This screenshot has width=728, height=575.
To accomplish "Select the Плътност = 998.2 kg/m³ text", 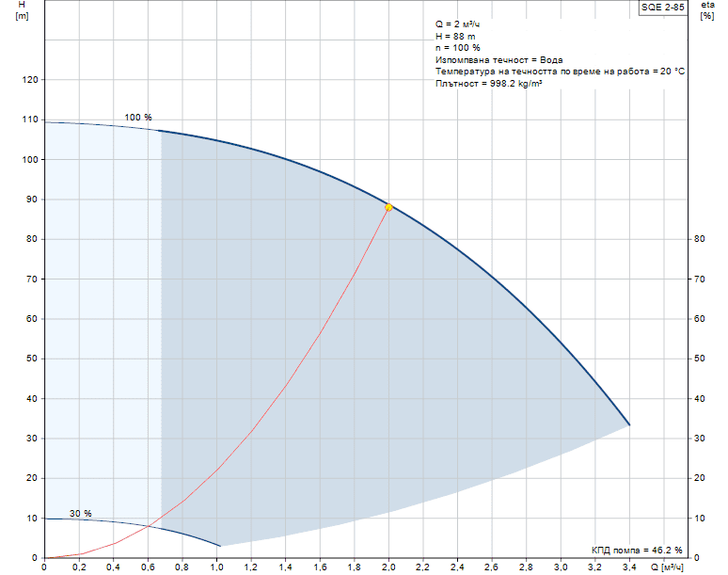I will (x=489, y=85).
